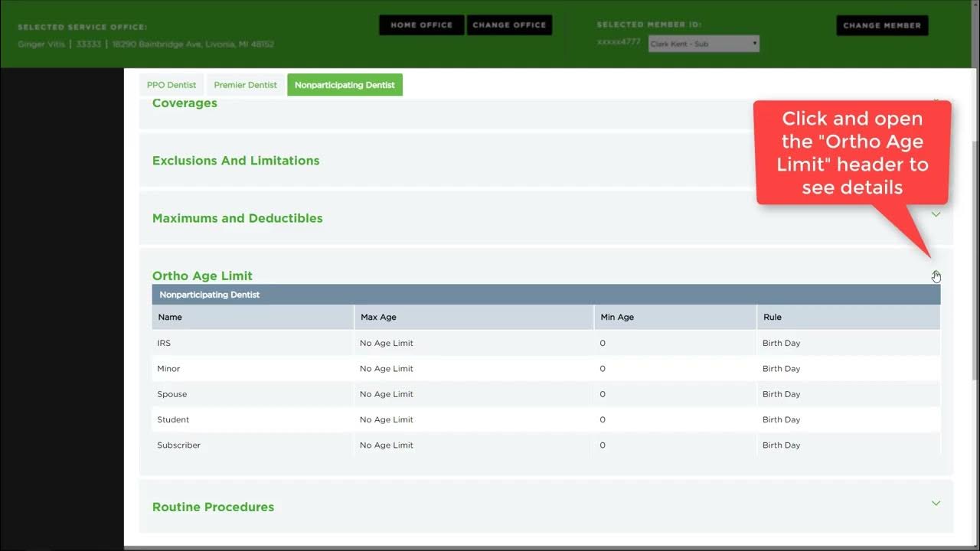Click the Rule column header
This screenshot has height=551, width=980.
(848, 317)
